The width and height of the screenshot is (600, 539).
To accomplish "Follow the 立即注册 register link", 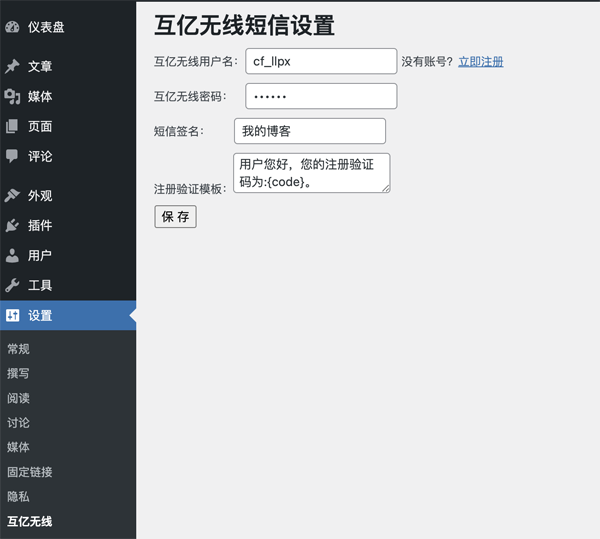I will pos(481,62).
